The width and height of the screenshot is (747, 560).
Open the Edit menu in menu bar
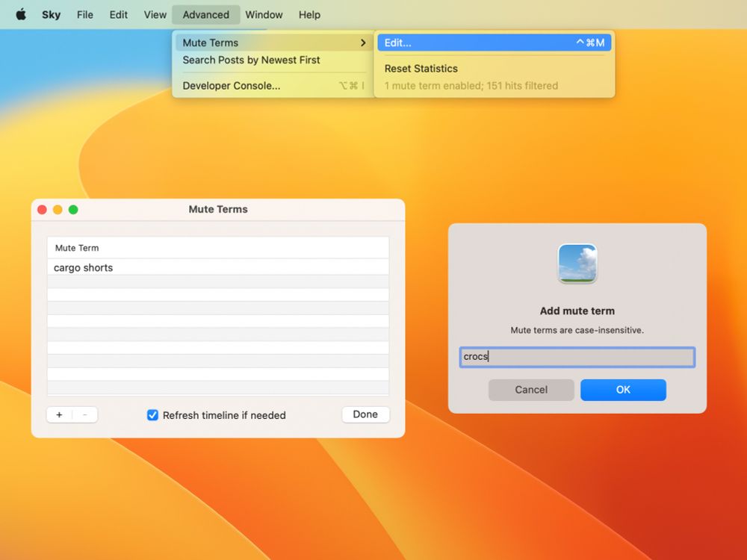[118, 15]
